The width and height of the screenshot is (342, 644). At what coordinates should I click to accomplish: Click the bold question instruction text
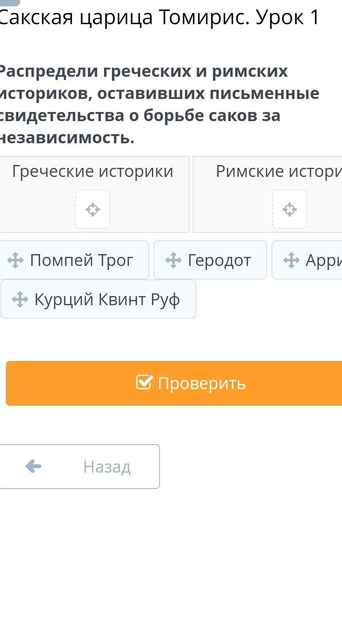(x=158, y=104)
